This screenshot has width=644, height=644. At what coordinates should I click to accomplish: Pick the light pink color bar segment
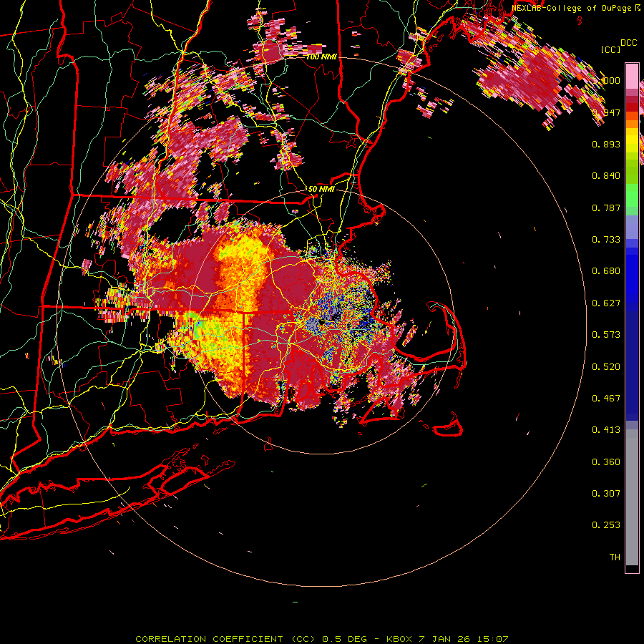point(632,76)
